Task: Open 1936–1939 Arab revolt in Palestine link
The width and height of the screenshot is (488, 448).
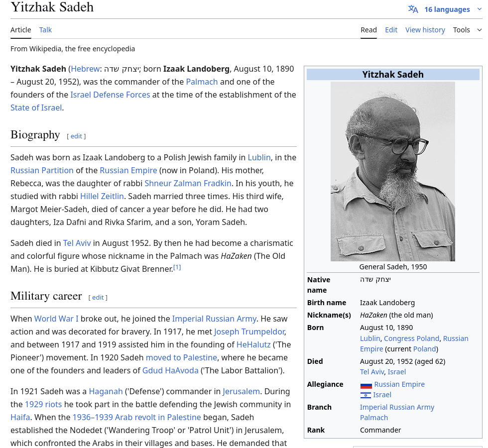Action: point(136,417)
